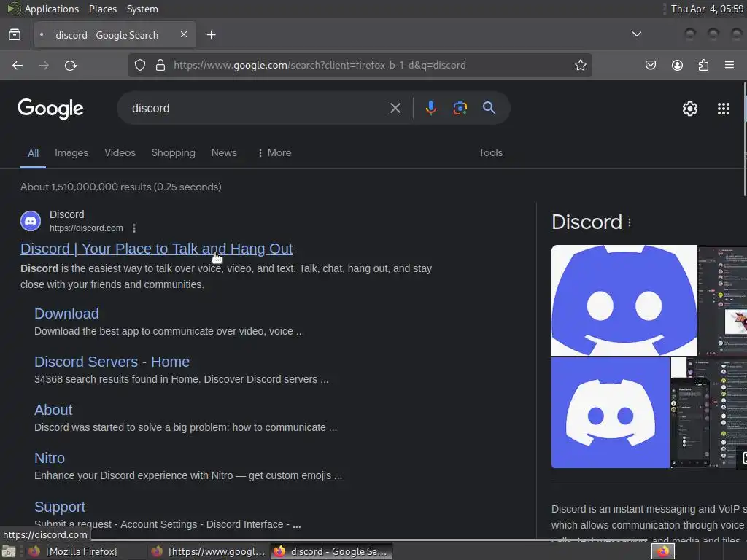Screen dimensions: 747x560
Task: Open the Download sitelink
Action: tap(66, 314)
